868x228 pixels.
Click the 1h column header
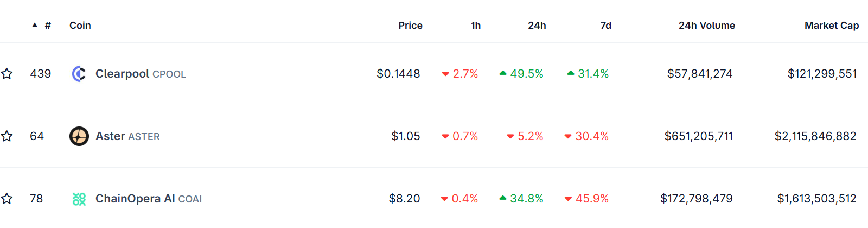point(476,26)
